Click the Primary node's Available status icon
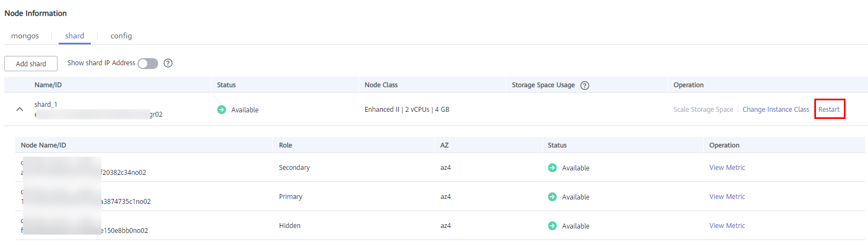868x245 pixels. [553, 197]
